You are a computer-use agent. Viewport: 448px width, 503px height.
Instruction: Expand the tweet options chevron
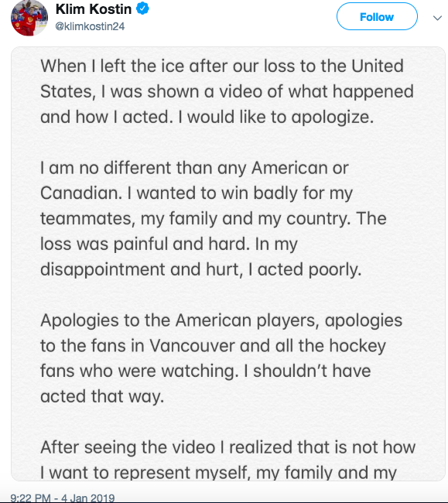coord(437,18)
